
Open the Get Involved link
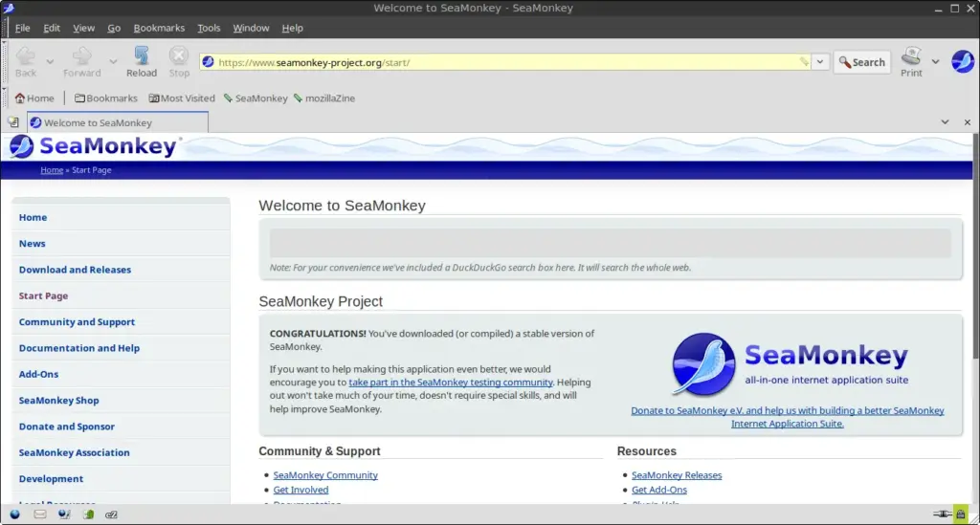tap(301, 490)
